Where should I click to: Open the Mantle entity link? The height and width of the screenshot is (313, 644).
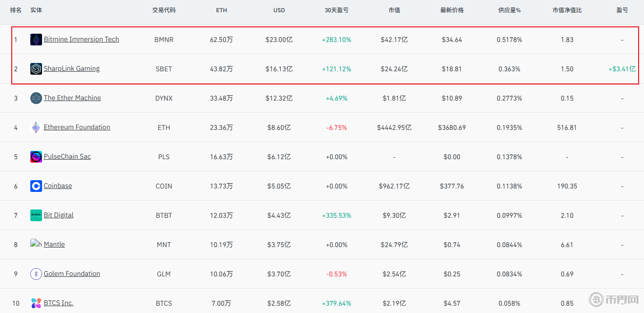[54, 244]
